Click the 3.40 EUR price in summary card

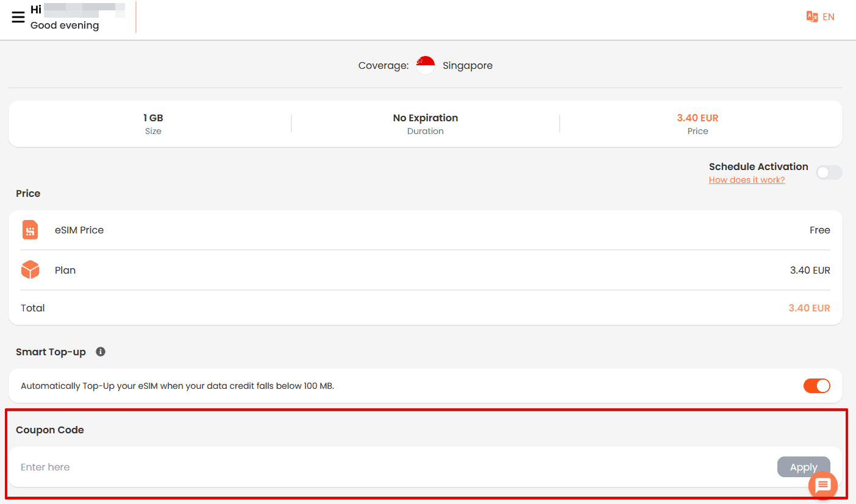tap(697, 118)
